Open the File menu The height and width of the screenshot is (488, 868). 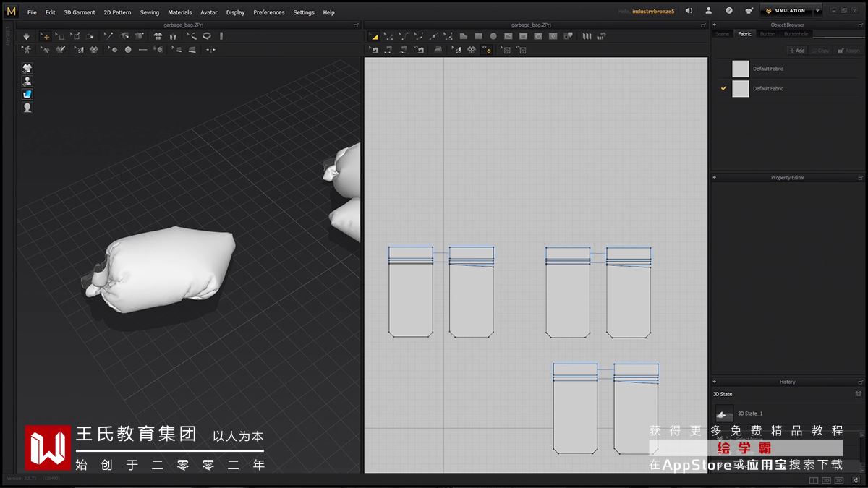point(32,12)
